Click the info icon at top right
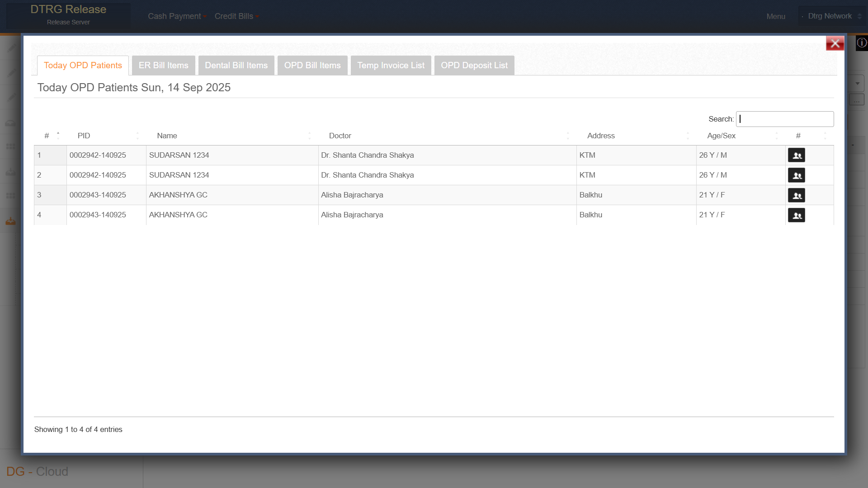 pos(862,43)
